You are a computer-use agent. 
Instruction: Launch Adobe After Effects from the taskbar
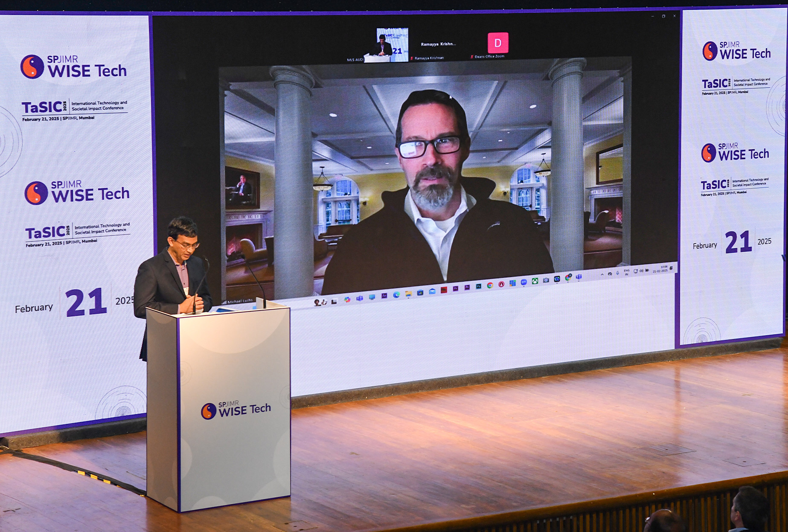384,296
